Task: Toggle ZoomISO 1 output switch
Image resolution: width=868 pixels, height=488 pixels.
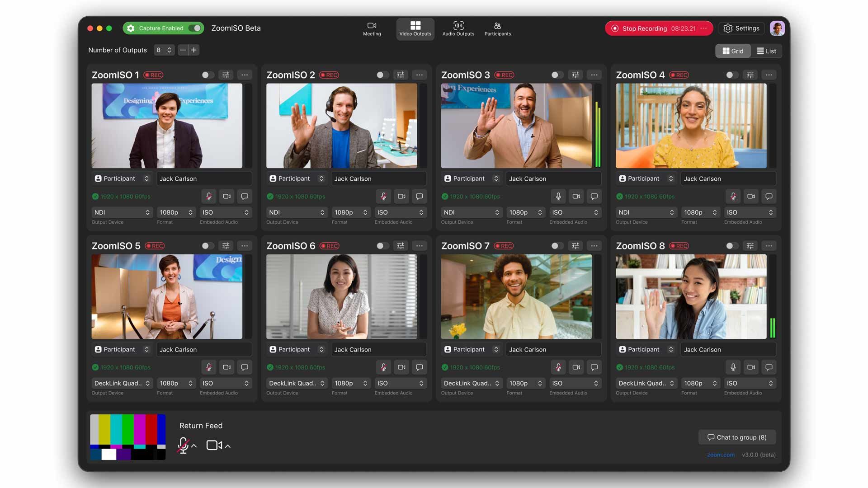Action: [208, 75]
